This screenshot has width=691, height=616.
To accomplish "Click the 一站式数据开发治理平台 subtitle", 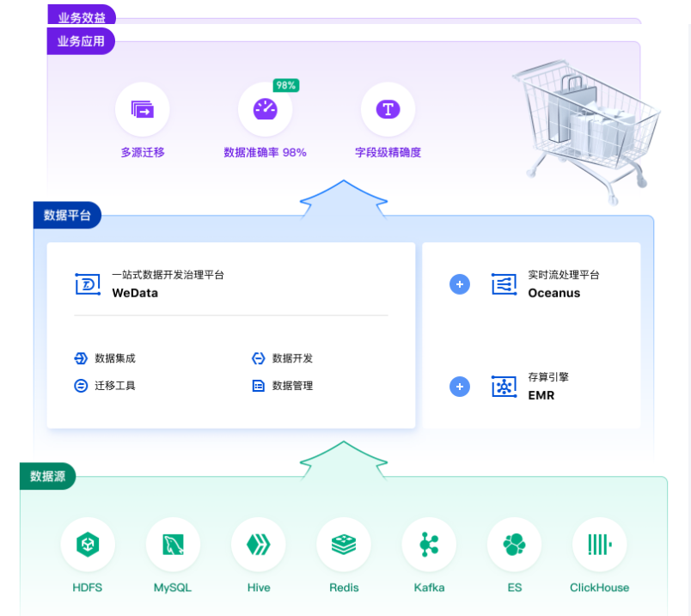I will click(x=168, y=275).
